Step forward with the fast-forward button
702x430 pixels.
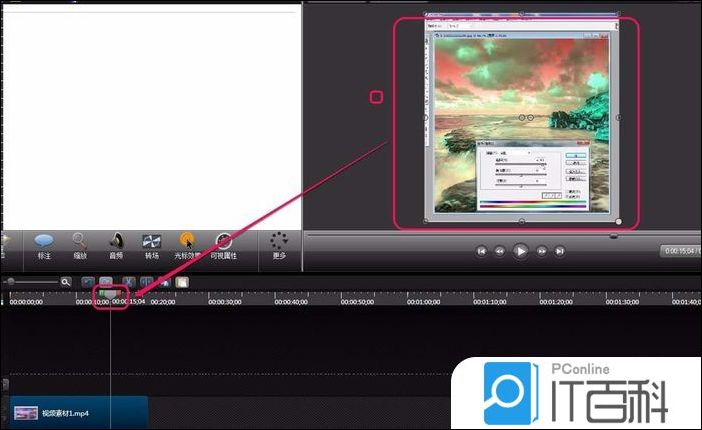point(541,251)
